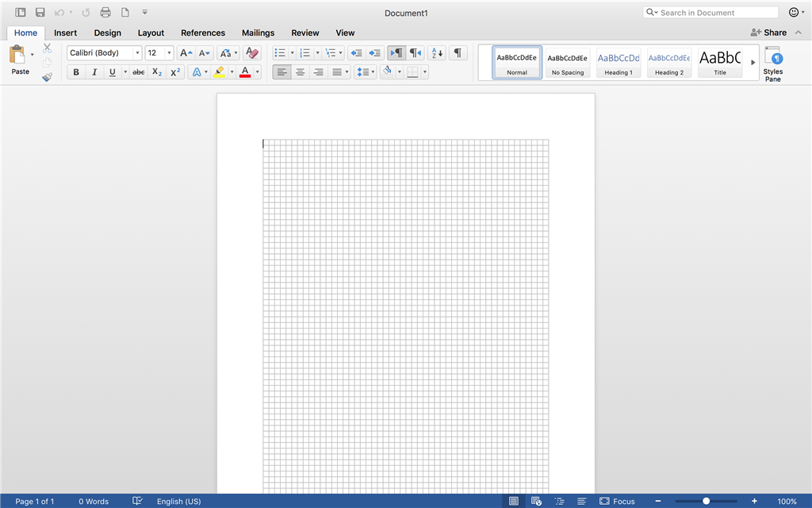The height and width of the screenshot is (508, 812).
Task: Click the Format Painter brush icon
Action: point(47,77)
